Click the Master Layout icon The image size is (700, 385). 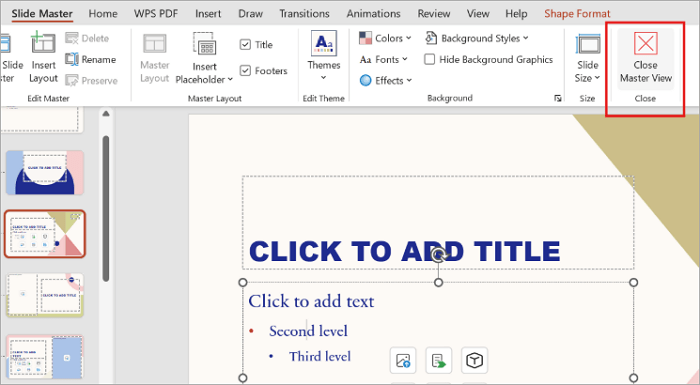(x=154, y=44)
